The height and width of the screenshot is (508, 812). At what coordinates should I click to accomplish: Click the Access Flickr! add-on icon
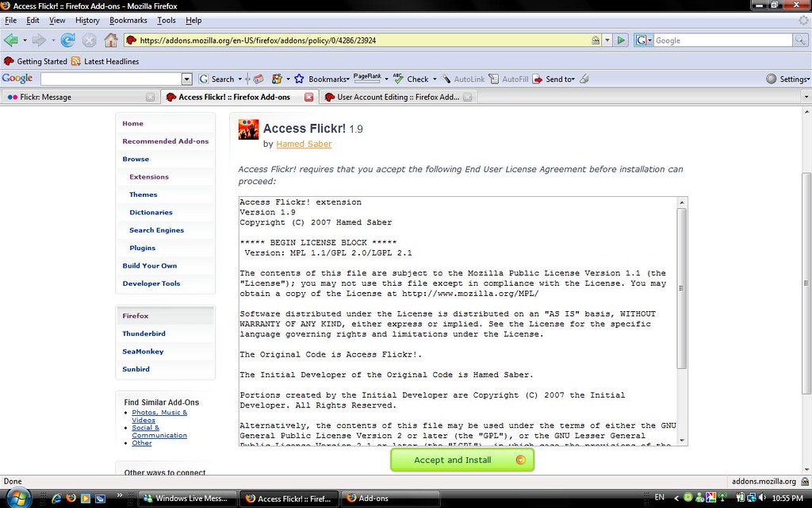coord(248,129)
